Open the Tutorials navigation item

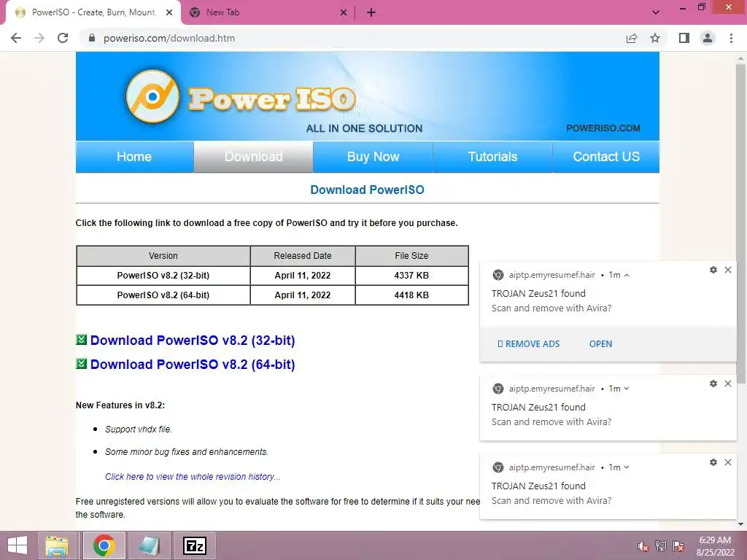[492, 157]
